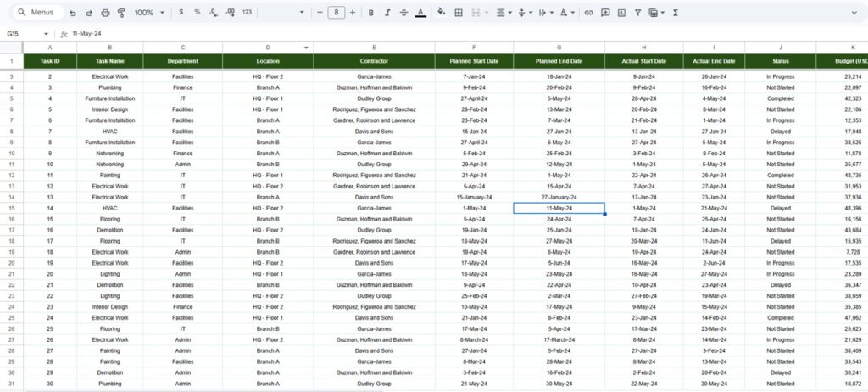Open the filter arrow on column D header
This screenshot has width=868, height=392.
(306, 48)
